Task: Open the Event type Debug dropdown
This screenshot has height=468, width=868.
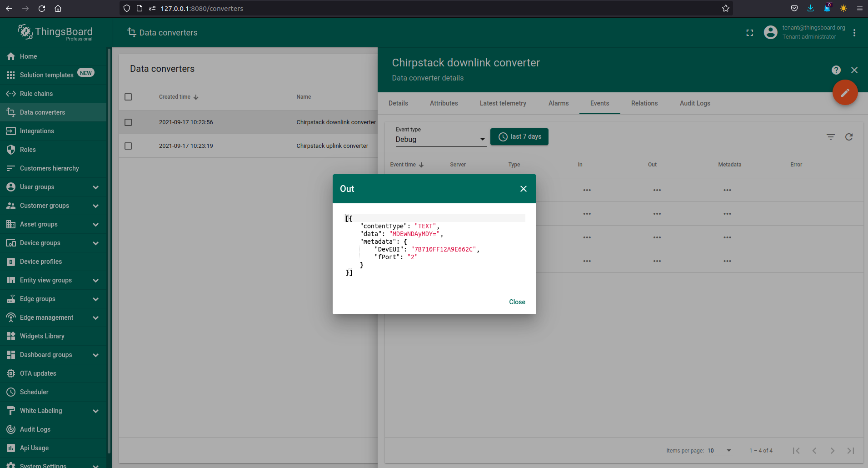Action: 440,139
